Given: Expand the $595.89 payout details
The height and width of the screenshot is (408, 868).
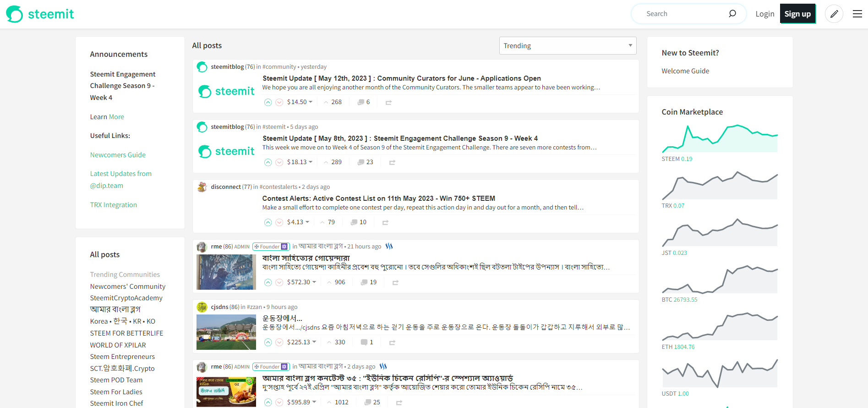Looking at the screenshot, I should pos(301,402).
